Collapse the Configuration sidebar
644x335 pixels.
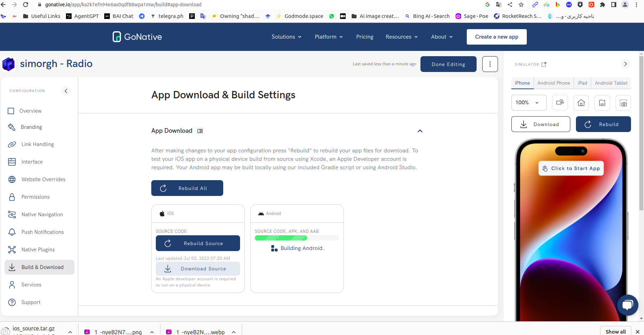click(66, 91)
